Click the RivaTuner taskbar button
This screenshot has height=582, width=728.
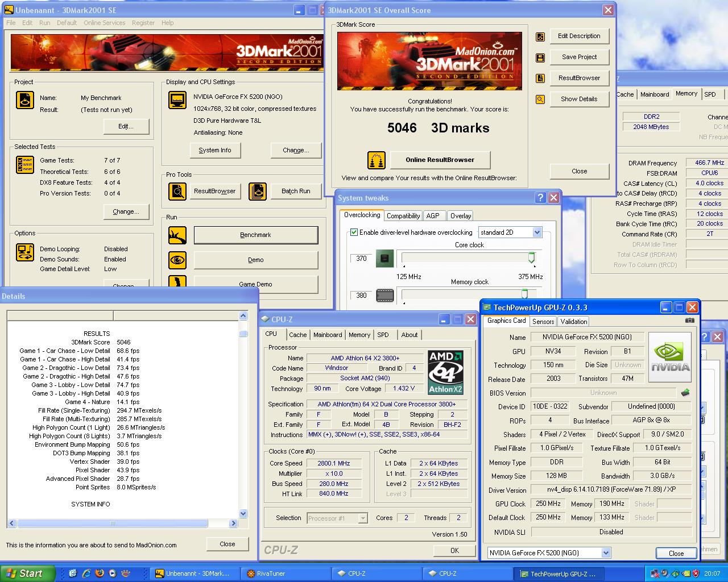point(285,573)
